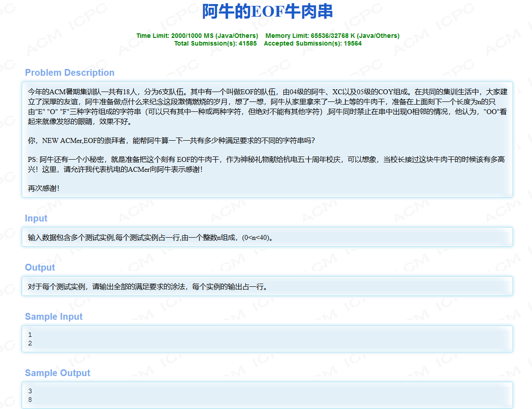This screenshot has width=532, height=409.
Task: Click the Sample Input heading
Action: pyautogui.click(x=54, y=317)
